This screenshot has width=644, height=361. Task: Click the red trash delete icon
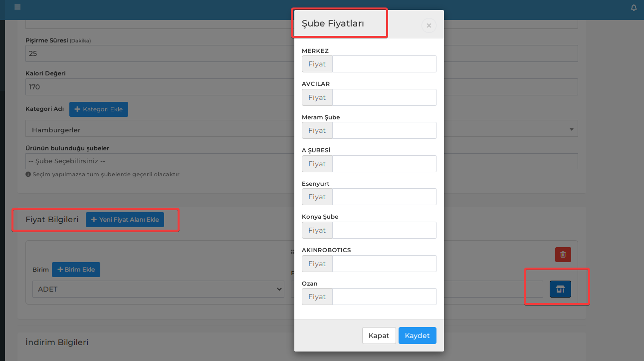click(x=563, y=254)
